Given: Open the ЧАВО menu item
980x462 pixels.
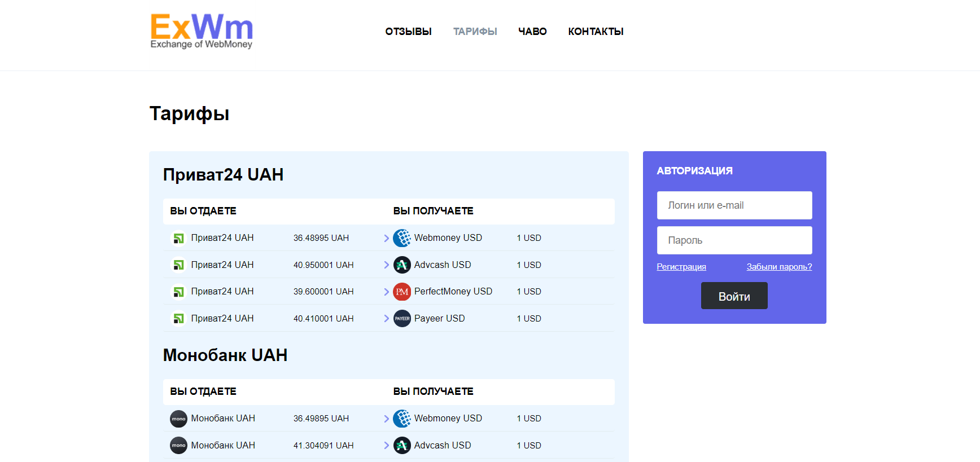Looking at the screenshot, I should (532, 32).
